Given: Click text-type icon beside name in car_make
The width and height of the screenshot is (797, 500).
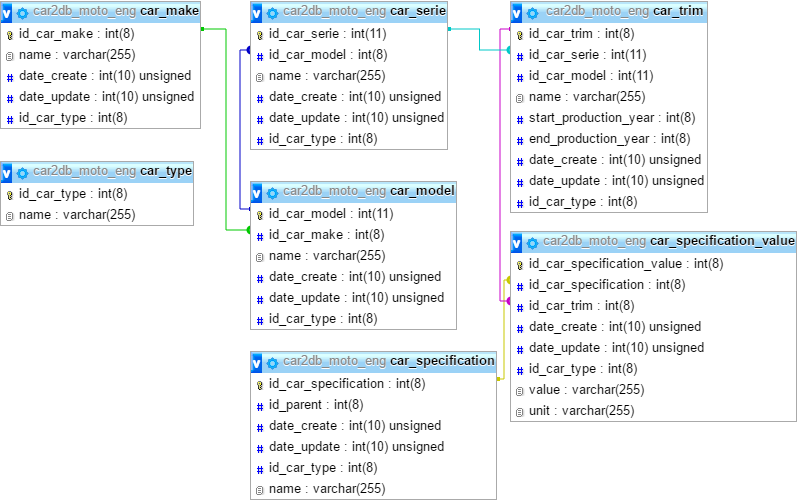Looking at the screenshot, I should [10, 56].
